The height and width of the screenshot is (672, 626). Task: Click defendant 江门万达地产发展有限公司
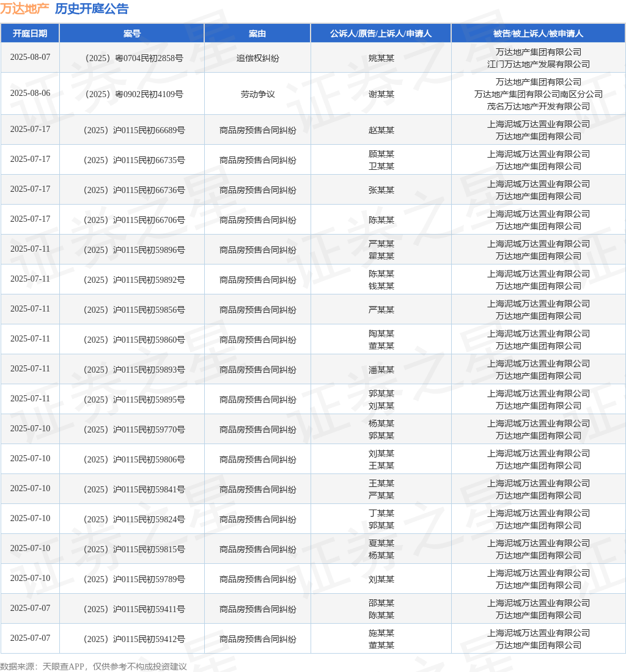538,64
